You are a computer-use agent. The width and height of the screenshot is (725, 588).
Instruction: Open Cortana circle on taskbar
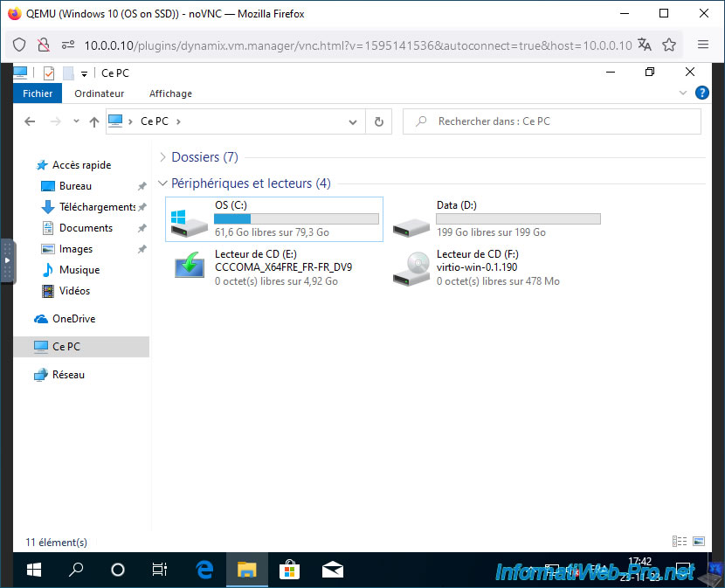click(x=118, y=570)
